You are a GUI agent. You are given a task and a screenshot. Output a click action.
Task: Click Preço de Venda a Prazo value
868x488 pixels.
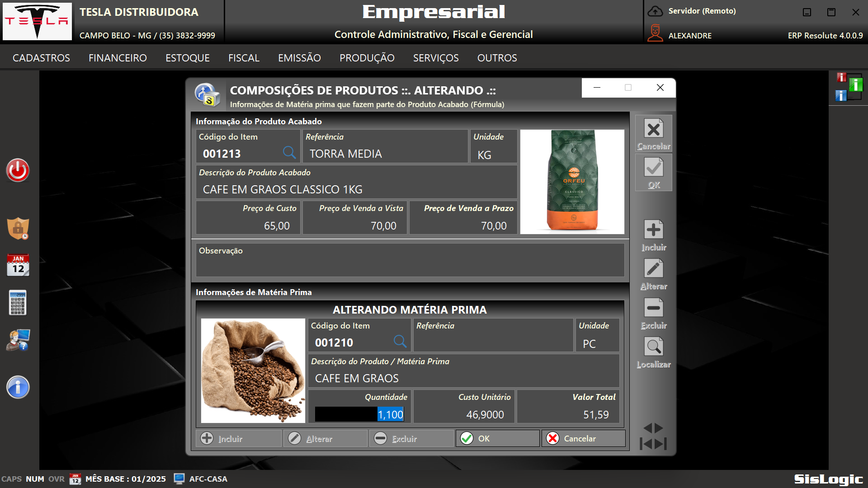pyautogui.click(x=494, y=225)
